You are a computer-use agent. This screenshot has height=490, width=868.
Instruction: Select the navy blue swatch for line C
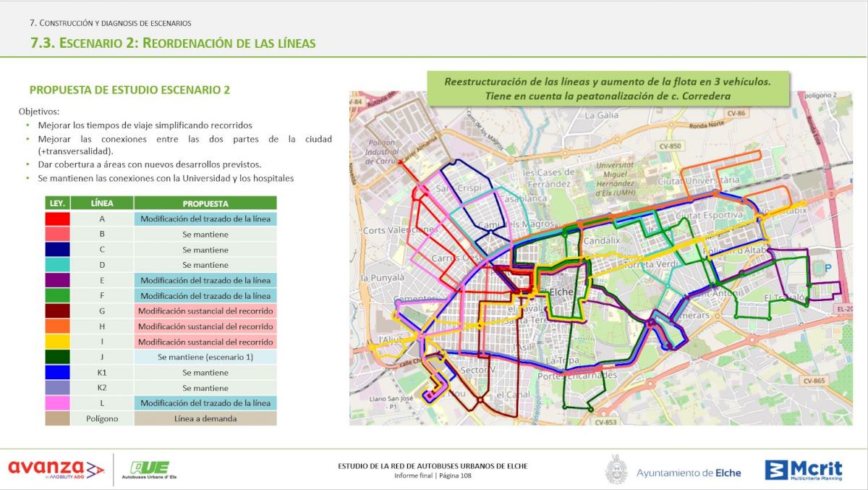(x=57, y=250)
